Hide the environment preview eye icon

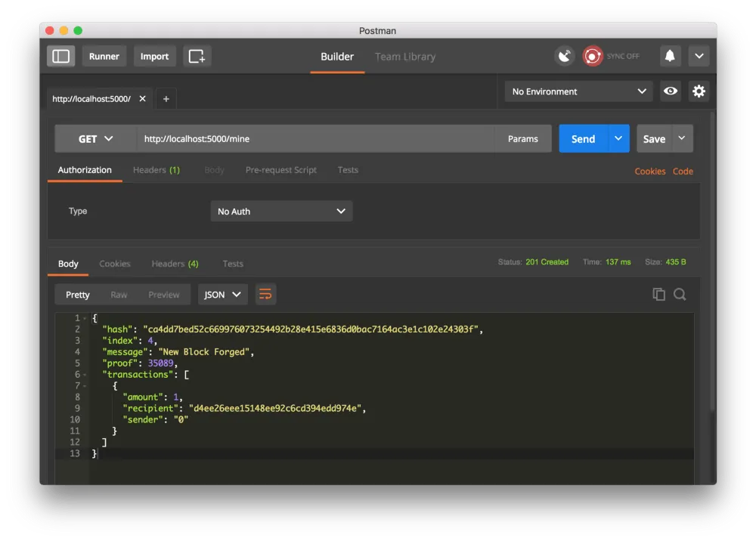[x=671, y=91]
